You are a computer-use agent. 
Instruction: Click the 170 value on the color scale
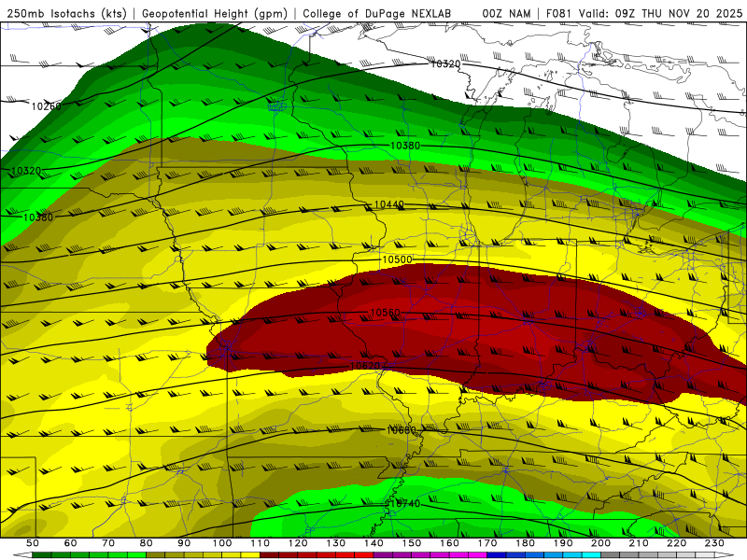(487, 543)
